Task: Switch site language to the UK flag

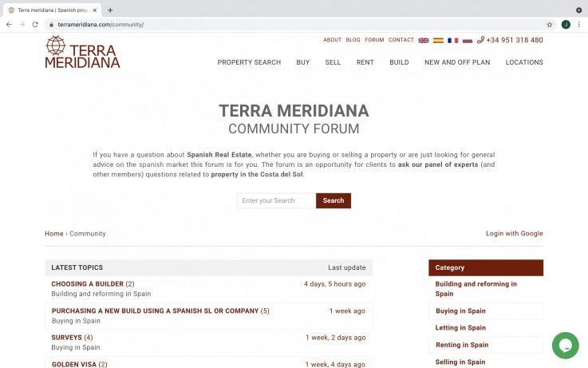Action: click(424, 40)
